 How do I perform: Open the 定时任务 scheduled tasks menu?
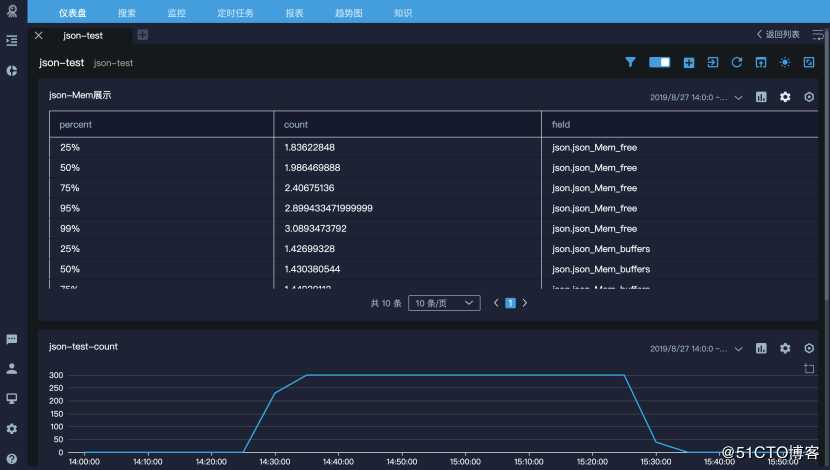tap(235, 13)
